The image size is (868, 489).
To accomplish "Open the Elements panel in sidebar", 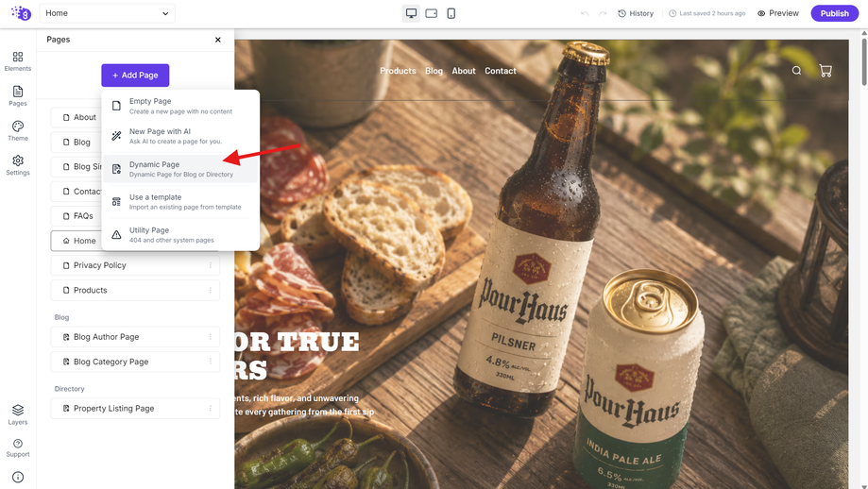I will 18,60.
